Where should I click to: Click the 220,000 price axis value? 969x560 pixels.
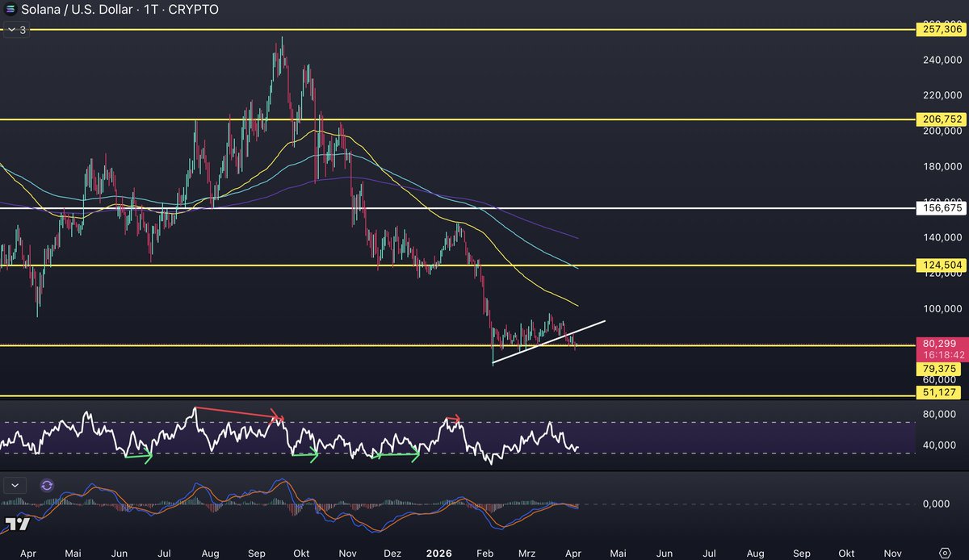point(942,95)
